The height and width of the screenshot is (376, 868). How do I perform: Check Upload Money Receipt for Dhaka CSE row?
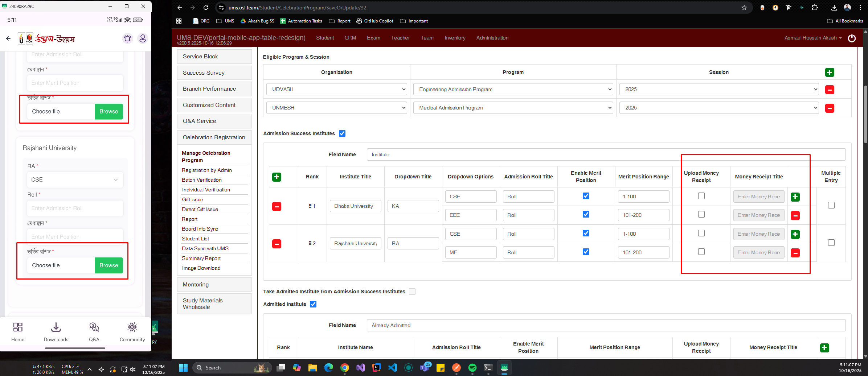pos(701,196)
